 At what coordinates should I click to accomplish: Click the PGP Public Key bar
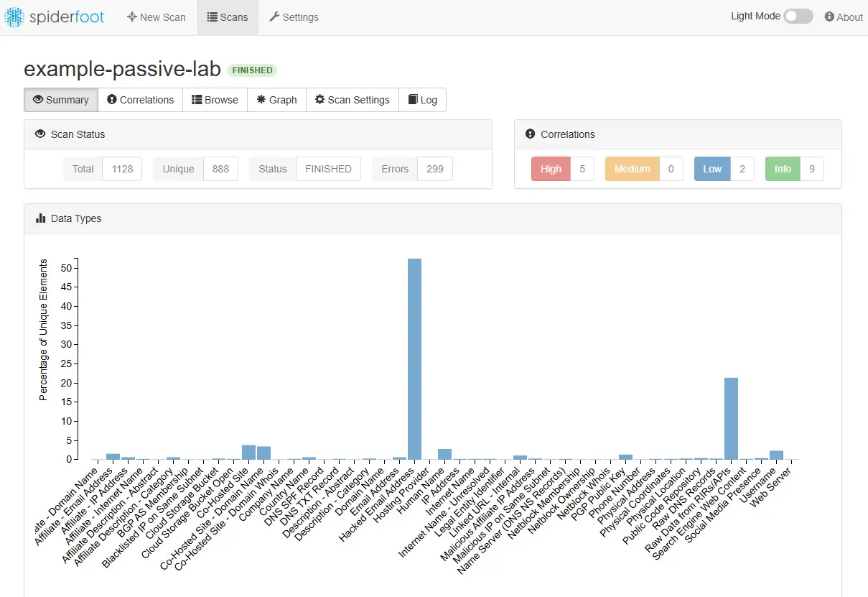[625, 457]
